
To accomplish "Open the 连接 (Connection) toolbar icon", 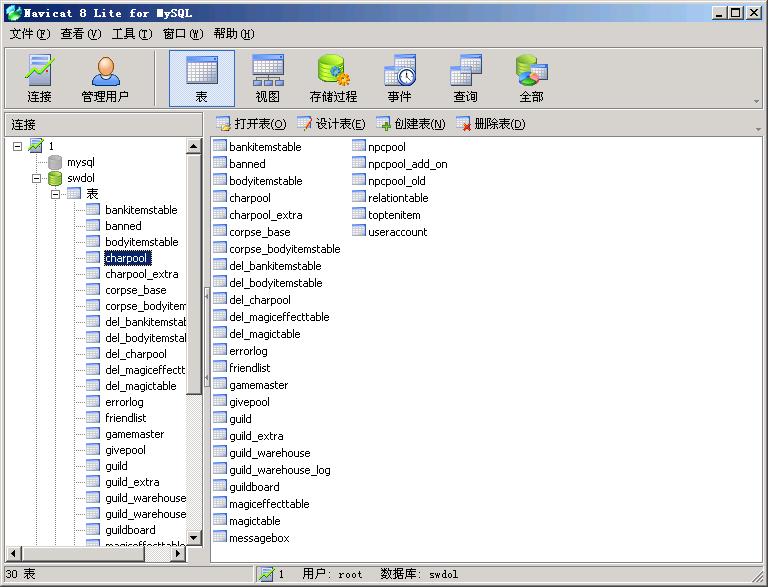I will click(39, 78).
